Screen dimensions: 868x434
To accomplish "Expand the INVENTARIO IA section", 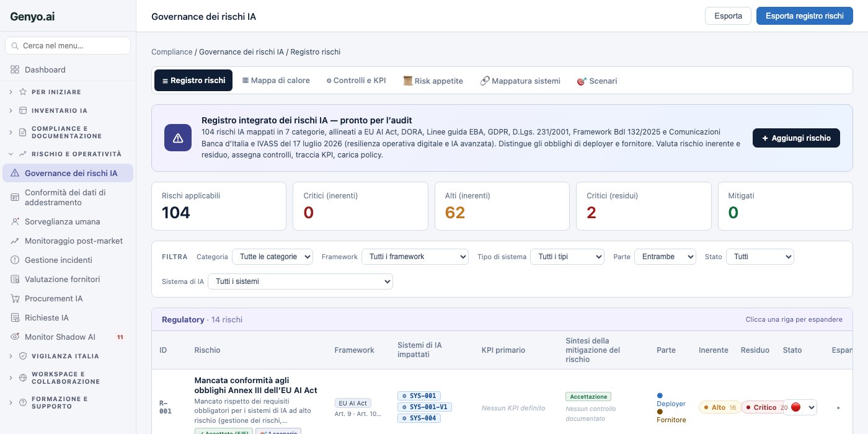I will [x=11, y=111].
